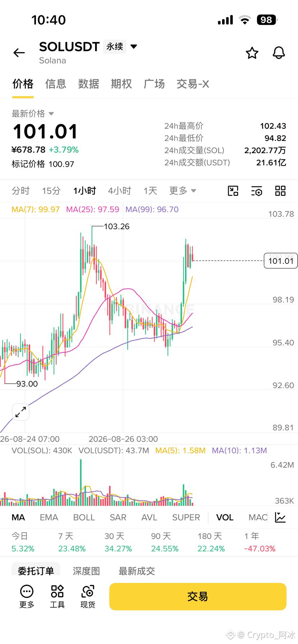
Task: Tap the 93.00 low price marker
Action: 27,384
